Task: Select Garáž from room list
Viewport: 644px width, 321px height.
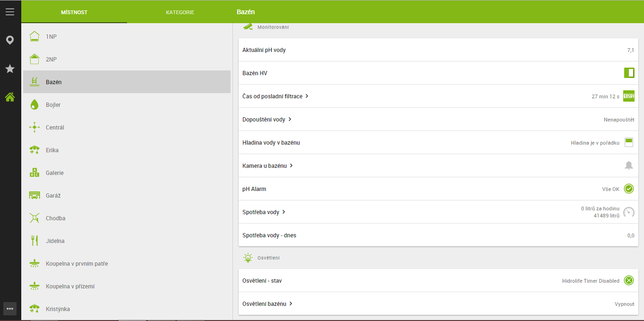Action: click(x=53, y=196)
